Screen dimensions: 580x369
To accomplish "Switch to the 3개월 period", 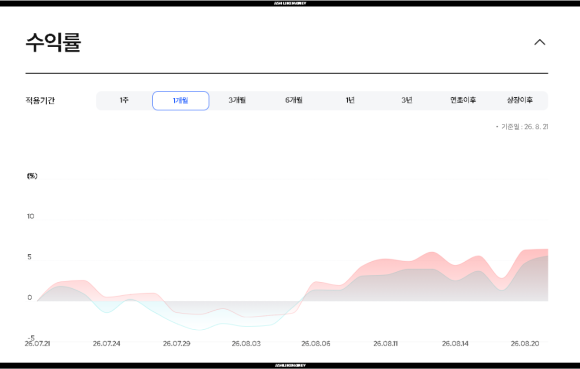I will click(237, 100).
